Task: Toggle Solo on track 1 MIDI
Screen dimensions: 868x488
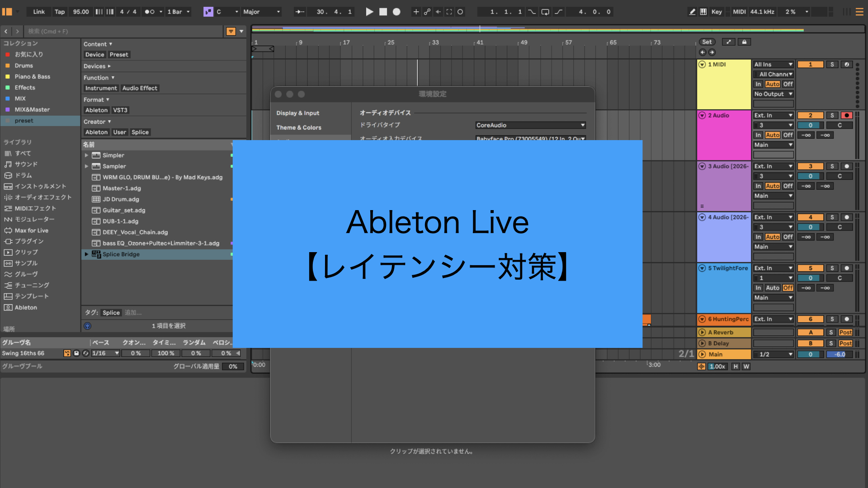Action: (832, 64)
